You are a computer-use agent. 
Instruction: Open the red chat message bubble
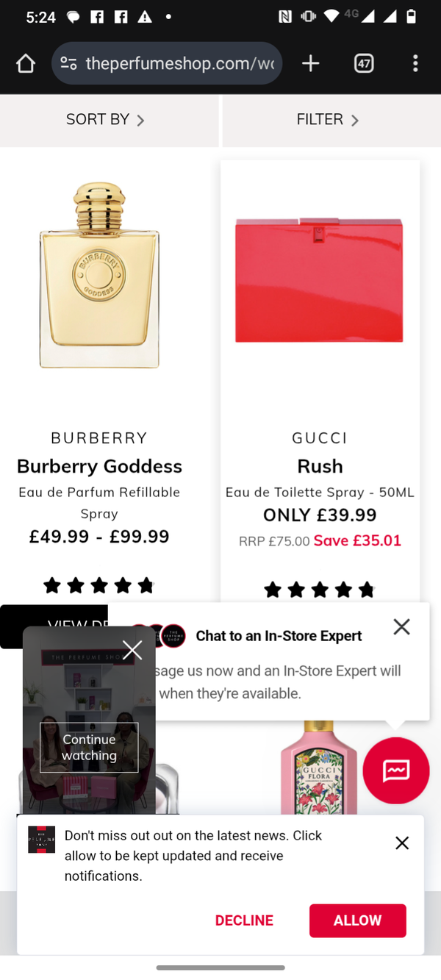395,770
